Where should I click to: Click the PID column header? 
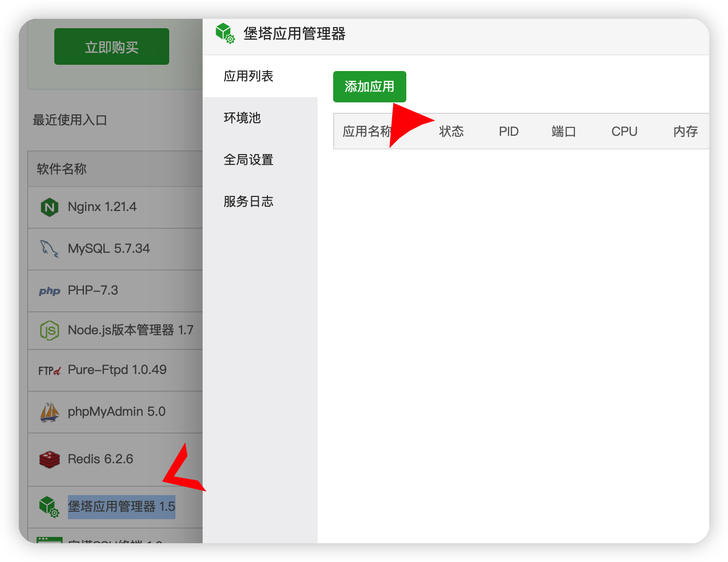(x=509, y=132)
